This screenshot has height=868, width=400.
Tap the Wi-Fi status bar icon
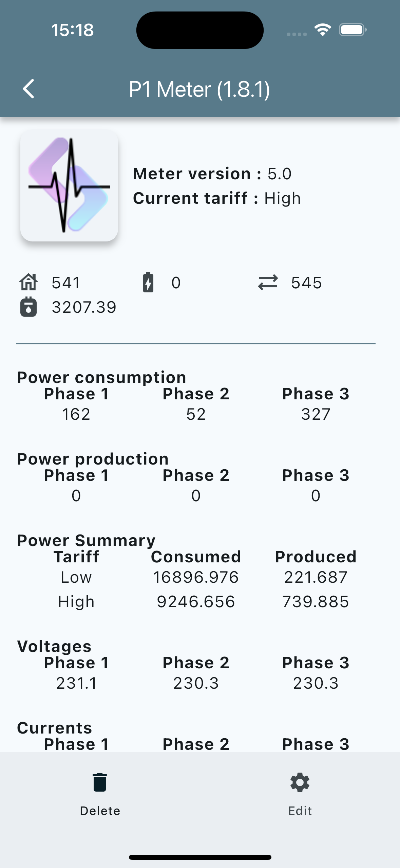point(323,30)
